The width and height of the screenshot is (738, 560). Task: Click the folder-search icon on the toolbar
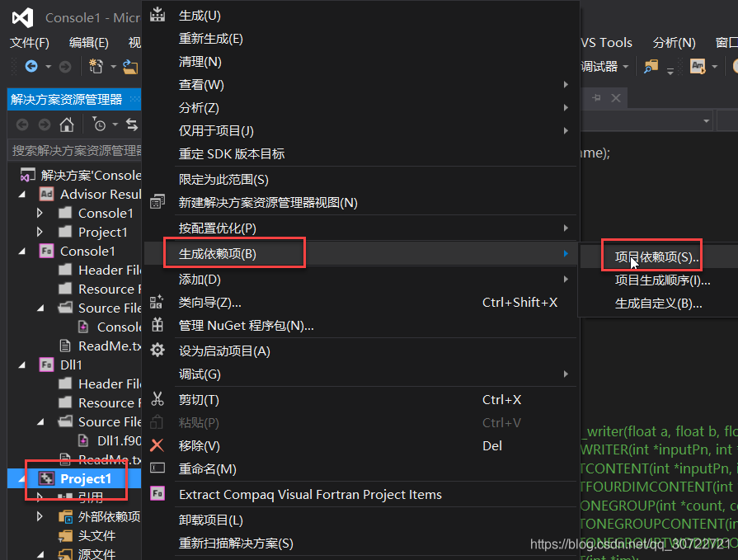[651, 66]
